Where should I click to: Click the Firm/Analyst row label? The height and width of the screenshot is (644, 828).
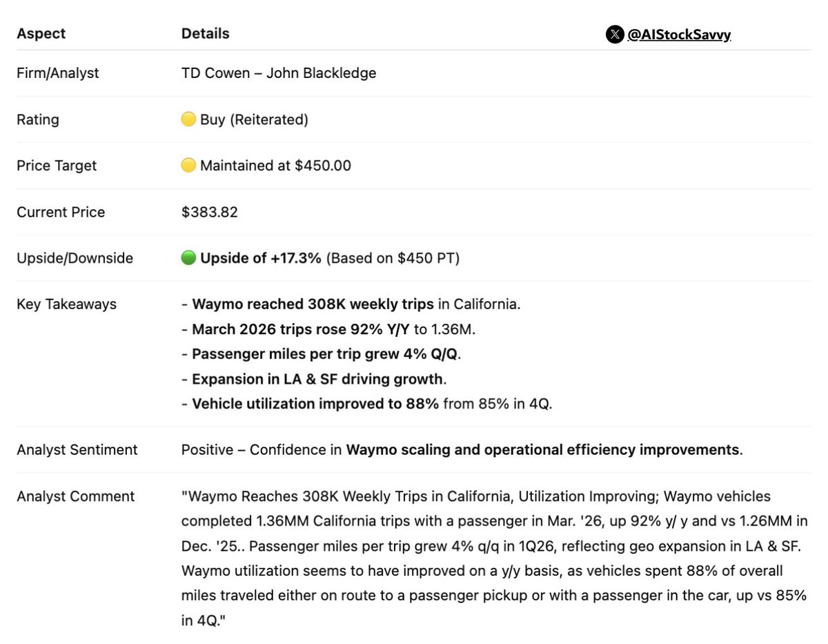[x=58, y=73]
